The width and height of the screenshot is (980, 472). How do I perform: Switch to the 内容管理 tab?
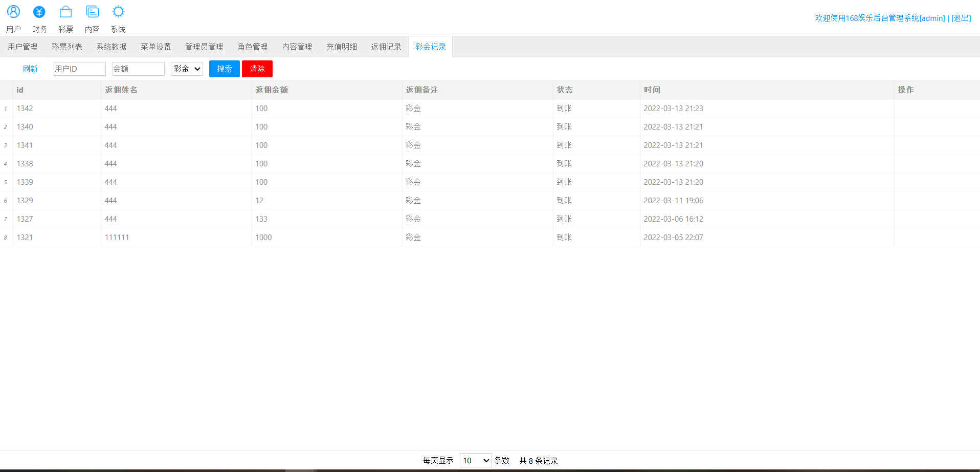[x=297, y=47]
